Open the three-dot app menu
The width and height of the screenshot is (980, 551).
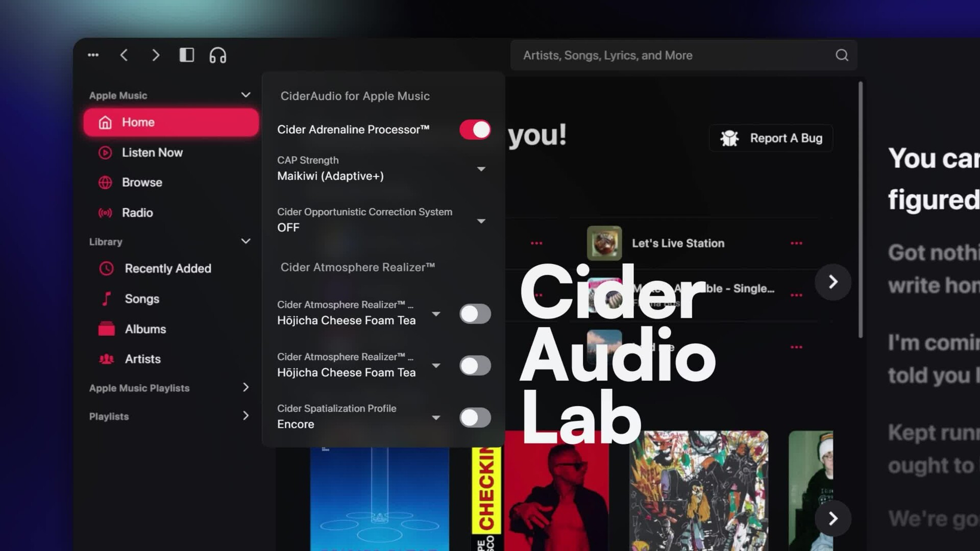[x=93, y=55]
